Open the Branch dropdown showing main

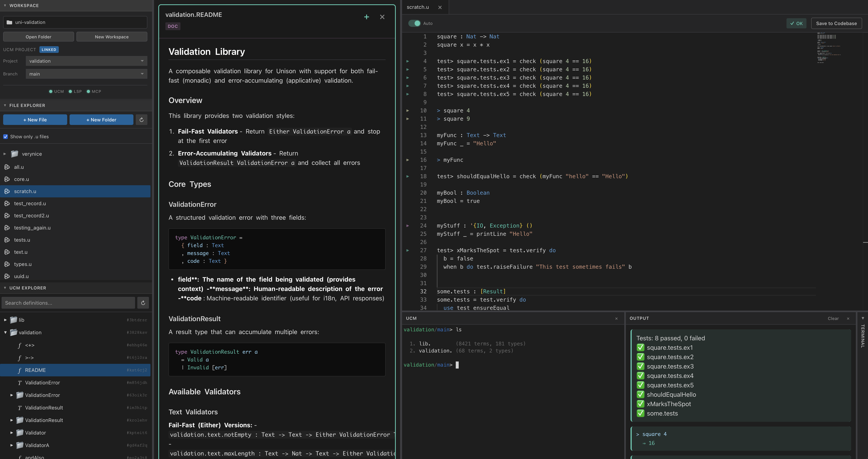click(x=86, y=74)
